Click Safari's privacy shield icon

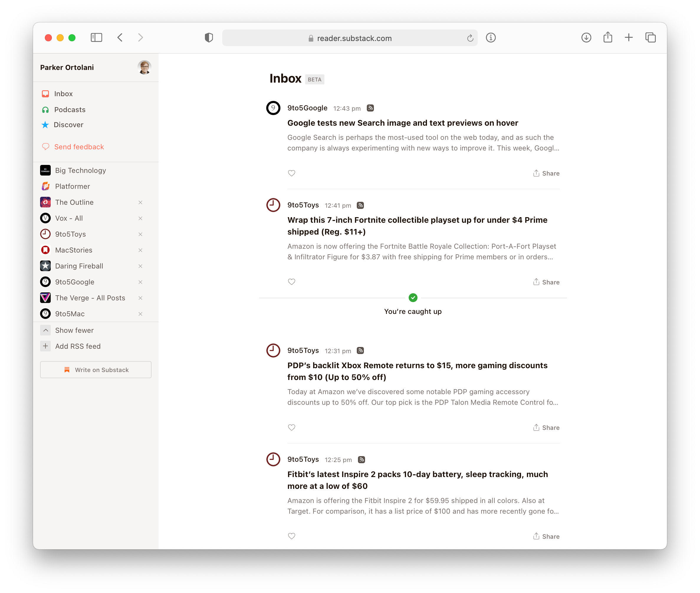(209, 38)
